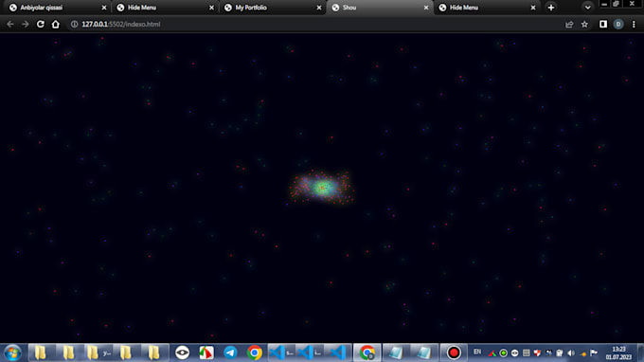
Task: Toggle the system volume speaker icon
Action: click(571, 353)
